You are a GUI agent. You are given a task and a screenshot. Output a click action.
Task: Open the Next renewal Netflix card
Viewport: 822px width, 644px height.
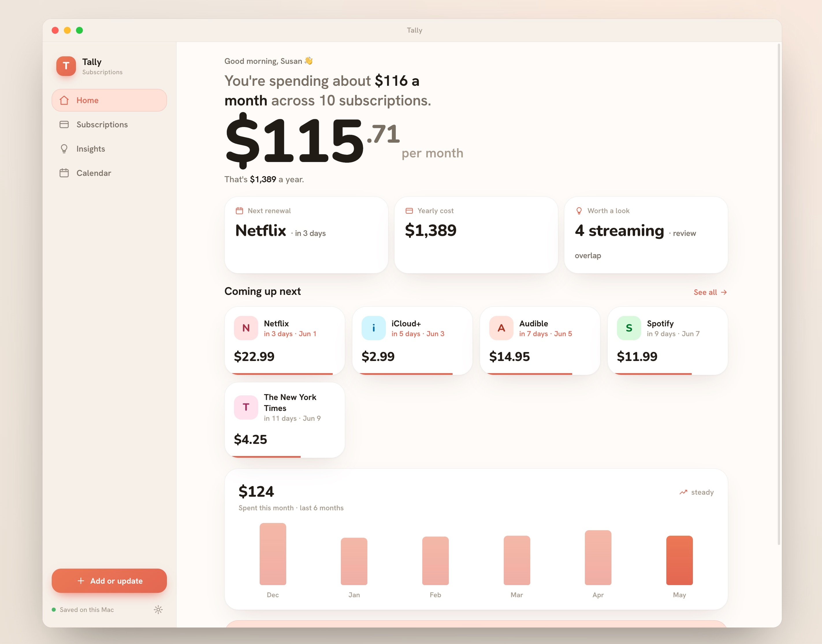[306, 235]
